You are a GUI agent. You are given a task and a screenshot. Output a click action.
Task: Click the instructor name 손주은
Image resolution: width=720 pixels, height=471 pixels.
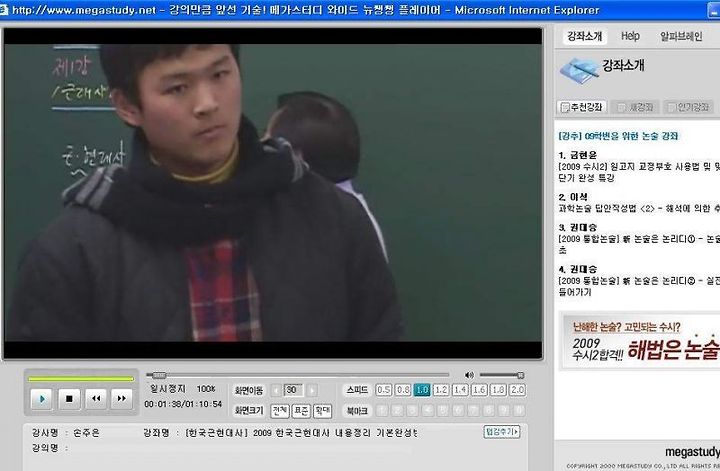pyautogui.click(x=86, y=432)
